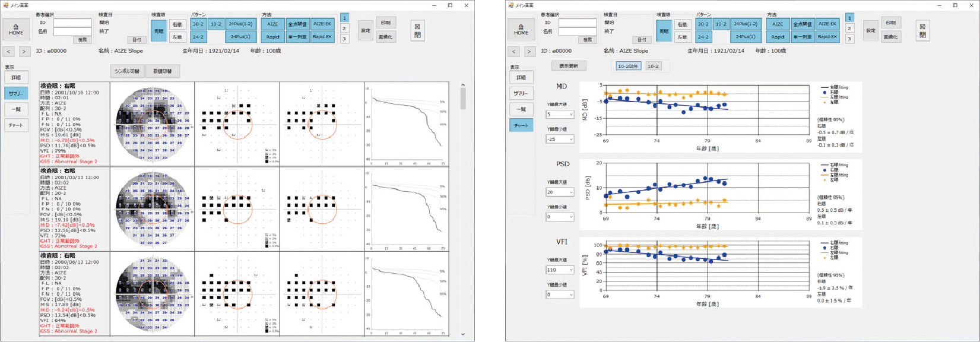The image size is (980, 342).
Task: Toggle AIZE method in left summary window
Action: (273, 24)
